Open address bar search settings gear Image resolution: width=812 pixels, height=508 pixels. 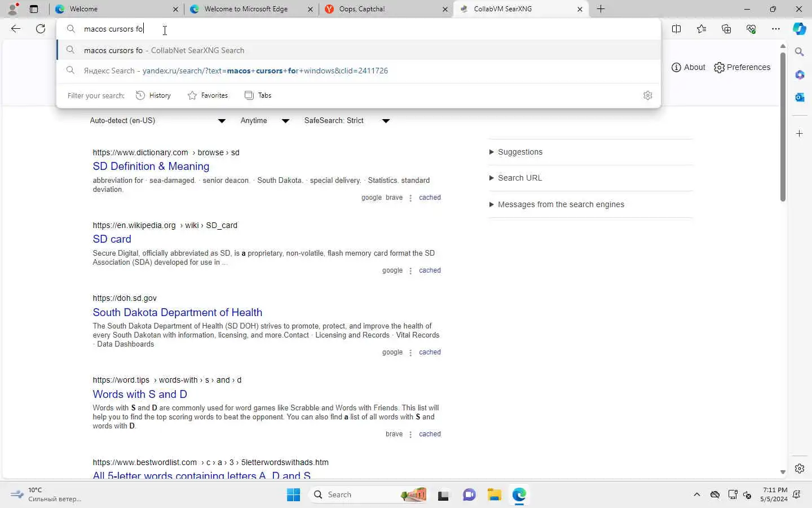coord(648,95)
